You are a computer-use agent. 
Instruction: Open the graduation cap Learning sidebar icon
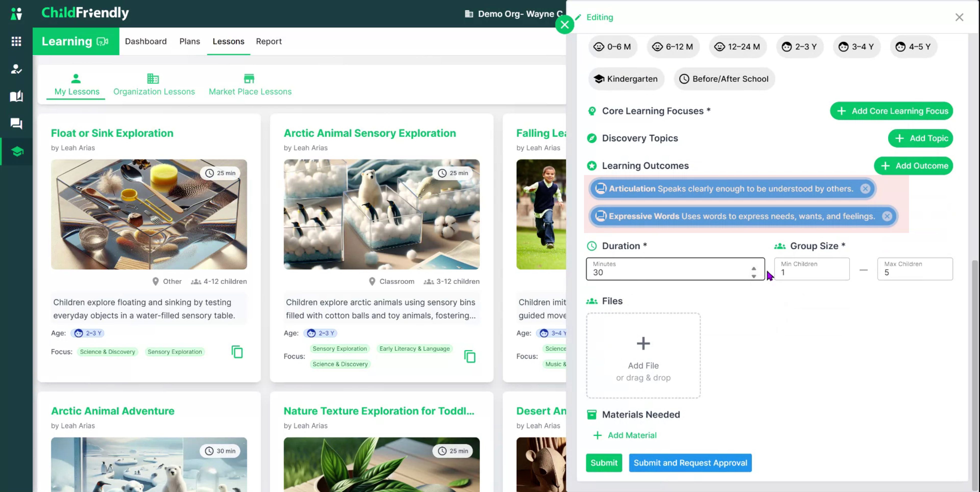(x=17, y=151)
